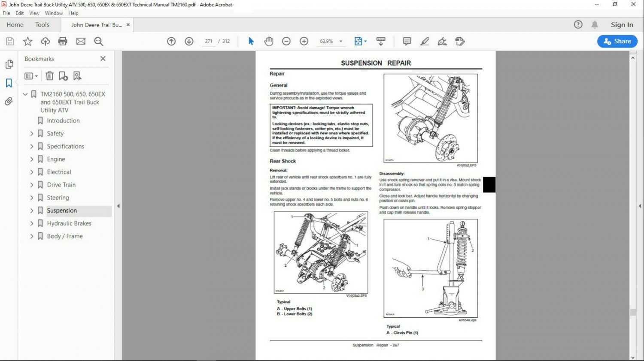Screen dimensions: 644x361
Task: Open the Help question mark icon
Action: pyautogui.click(x=578, y=24)
